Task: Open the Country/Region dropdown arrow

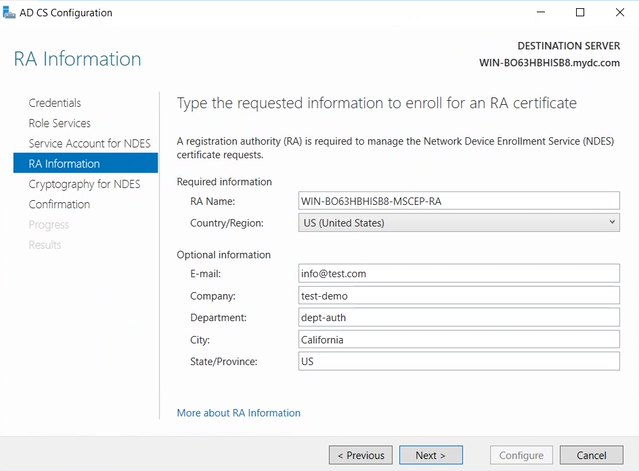Action: point(612,222)
